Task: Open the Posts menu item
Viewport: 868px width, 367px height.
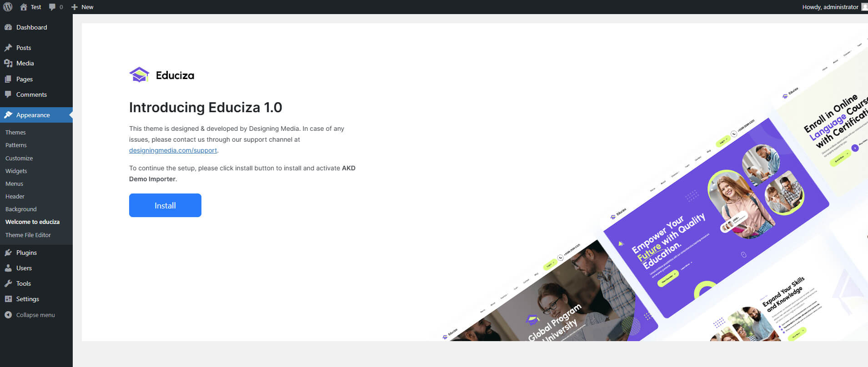Action: 36,48
